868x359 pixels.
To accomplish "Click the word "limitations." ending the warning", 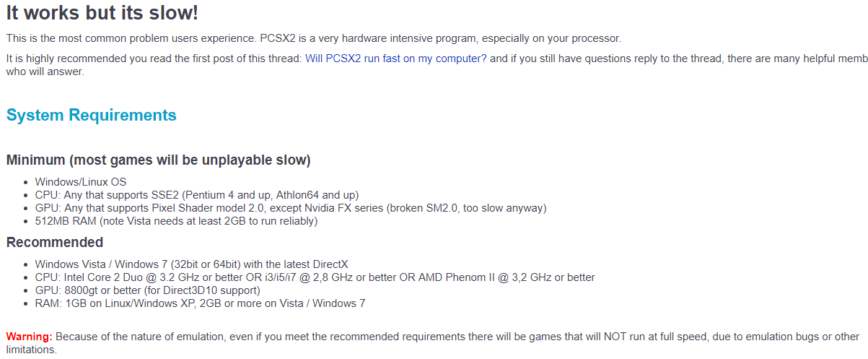I will 31,350.
